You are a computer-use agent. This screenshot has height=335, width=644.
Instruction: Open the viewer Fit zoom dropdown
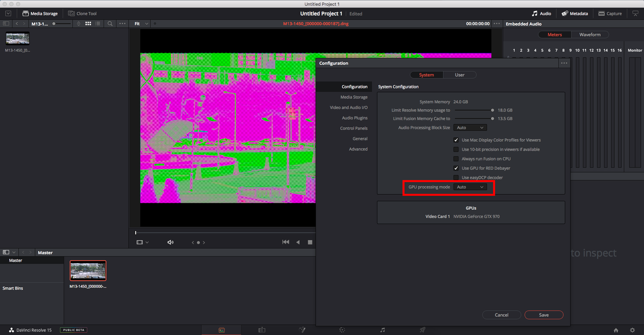click(x=141, y=24)
